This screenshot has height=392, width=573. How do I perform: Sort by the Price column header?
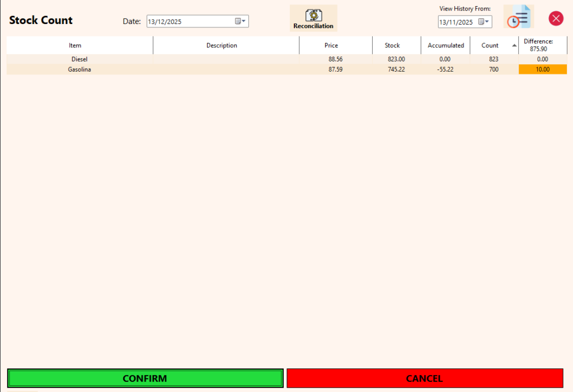point(331,46)
